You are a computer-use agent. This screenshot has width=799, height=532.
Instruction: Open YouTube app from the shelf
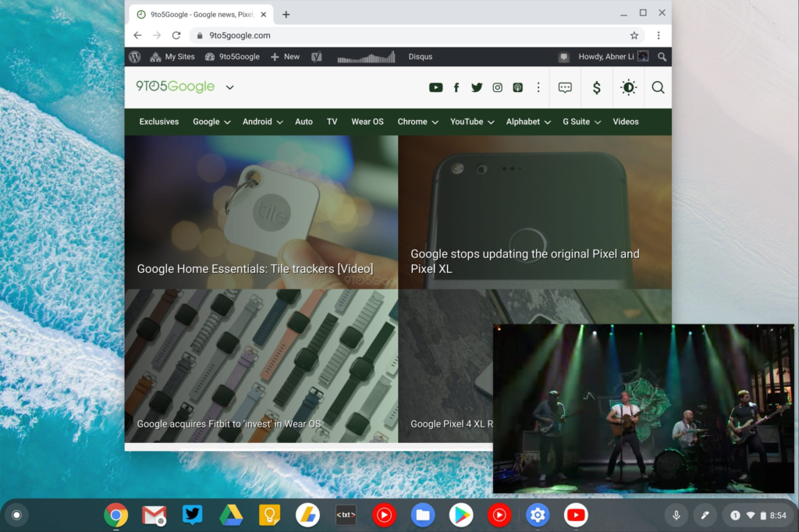pos(576,515)
